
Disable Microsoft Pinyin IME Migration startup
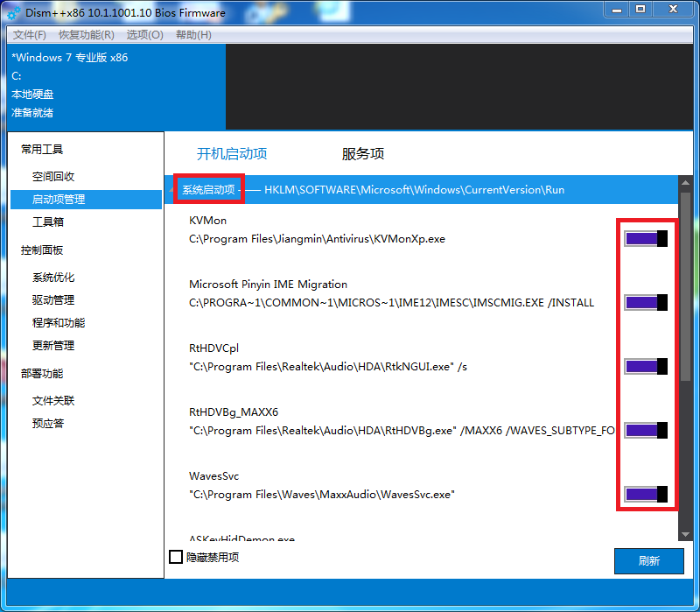click(x=646, y=302)
